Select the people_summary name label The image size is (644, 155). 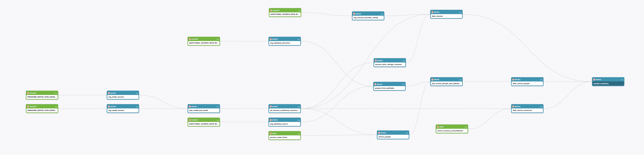(x=601, y=84)
